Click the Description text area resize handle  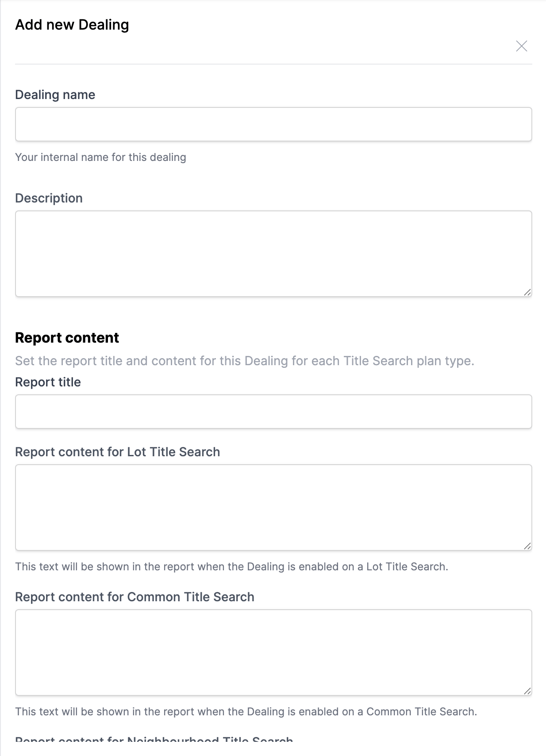pyautogui.click(x=527, y=292)
